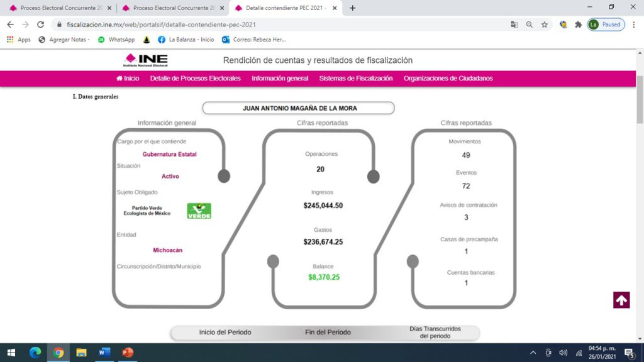Open Sistemas de Fiscalización menu
Image resolution: width=644 pixels, height=362 pixels.
click(x=356, y=79)
